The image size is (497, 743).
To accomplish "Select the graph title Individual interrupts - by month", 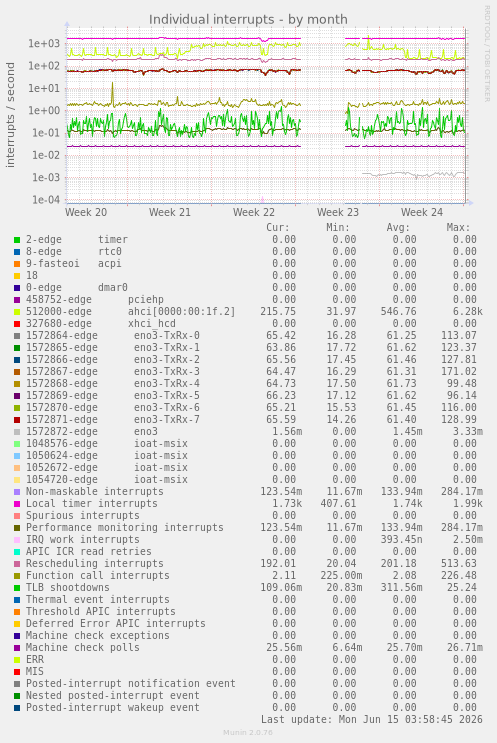I will click(248, 19).
